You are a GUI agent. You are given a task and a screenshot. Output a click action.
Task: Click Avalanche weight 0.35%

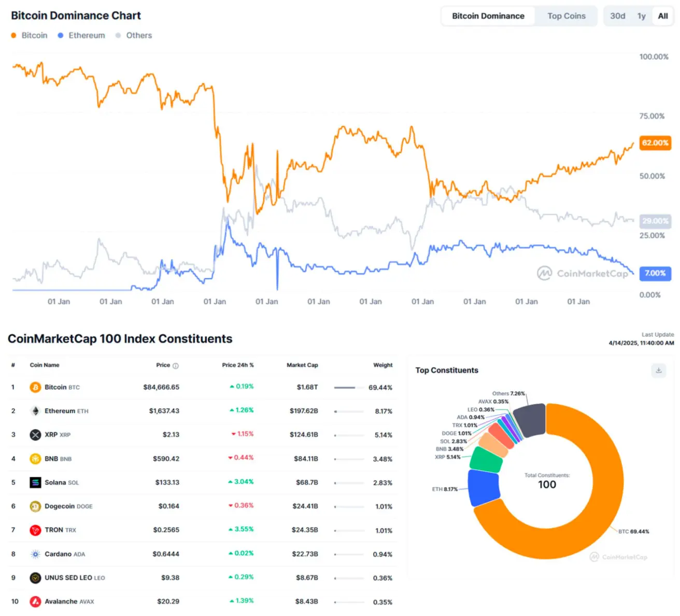coord(382,602)
